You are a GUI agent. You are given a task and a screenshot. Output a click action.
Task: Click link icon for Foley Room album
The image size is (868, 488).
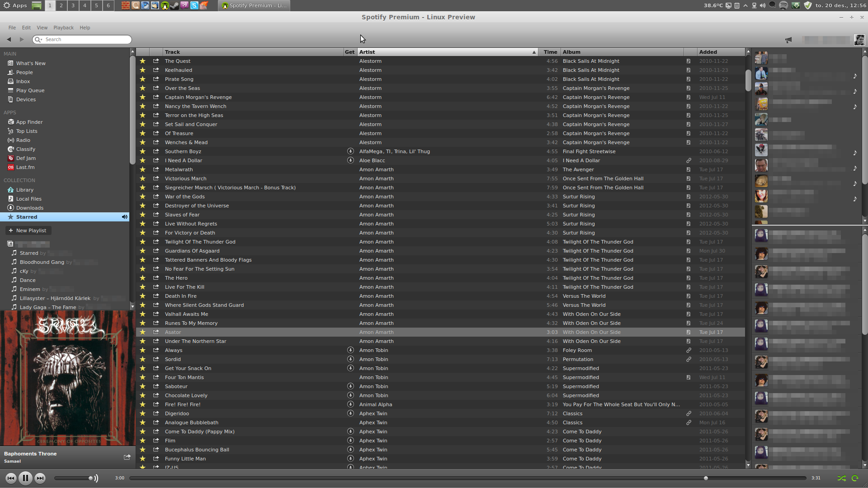[689, 350]
